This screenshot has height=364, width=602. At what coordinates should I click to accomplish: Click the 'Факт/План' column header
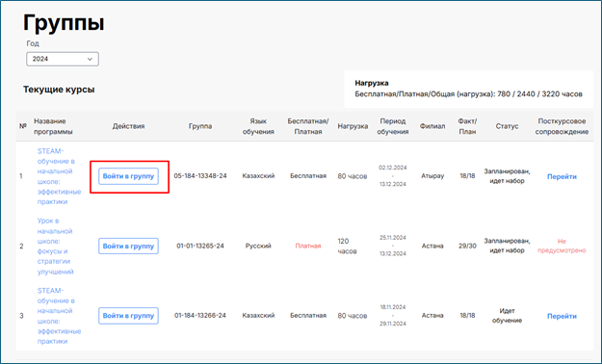coord(467,126)
